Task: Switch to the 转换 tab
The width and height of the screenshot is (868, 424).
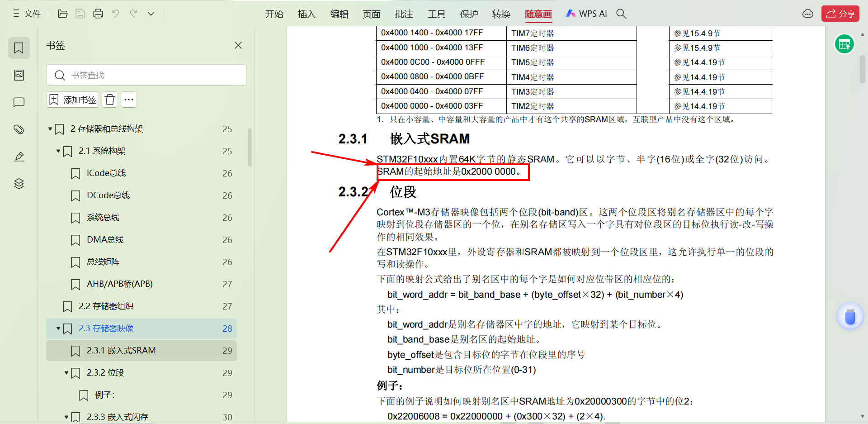Action: point(501,14)
